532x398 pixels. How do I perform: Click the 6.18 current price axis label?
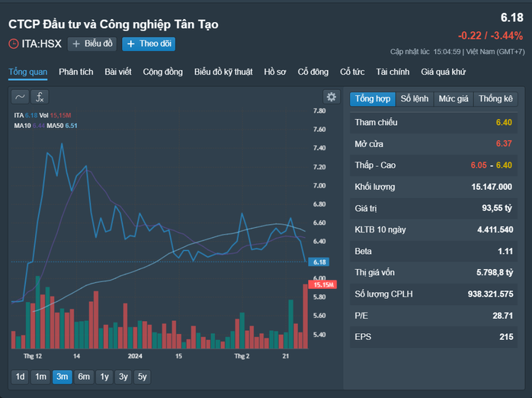coord(319,262)
